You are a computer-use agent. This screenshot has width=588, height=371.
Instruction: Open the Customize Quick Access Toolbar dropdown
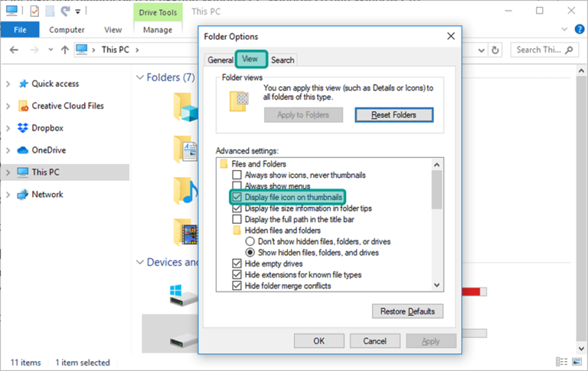click(x=77, y=11)
